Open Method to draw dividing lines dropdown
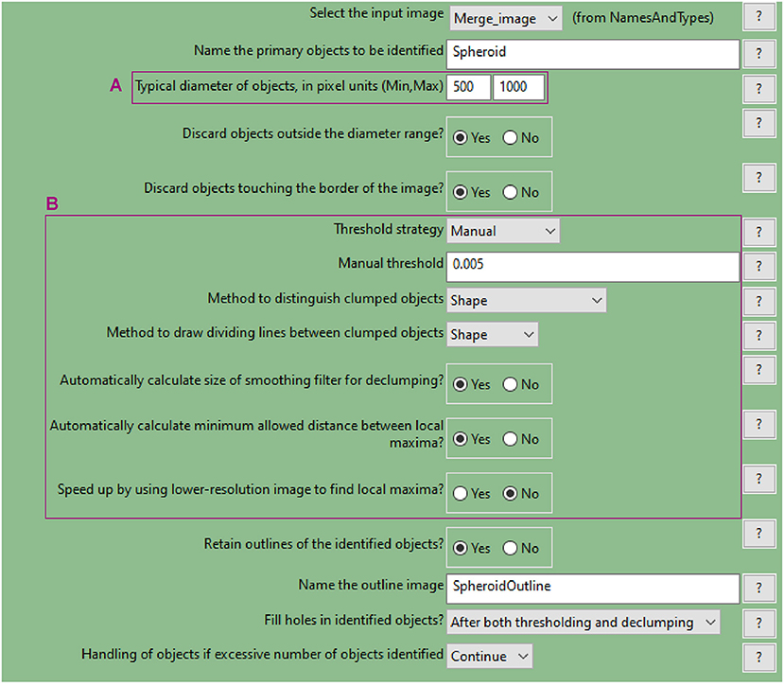This screenshot has height=686, width=784. point(493,334)
